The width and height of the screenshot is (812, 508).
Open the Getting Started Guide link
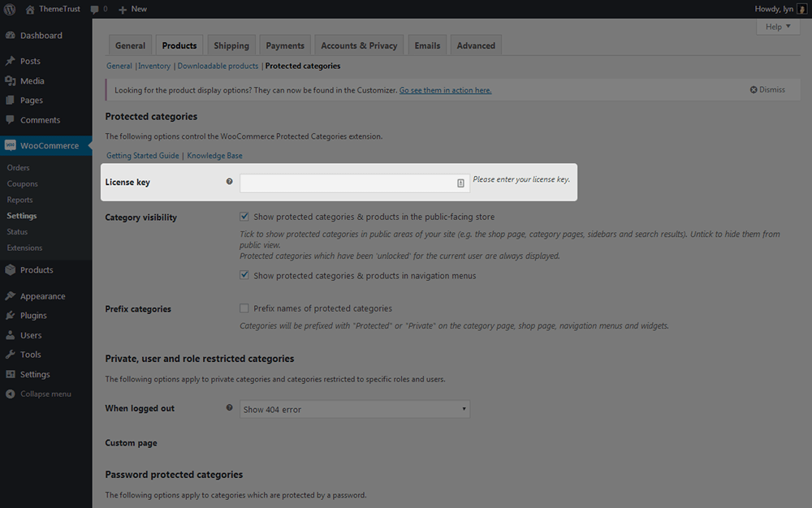(x=142, y=155)
